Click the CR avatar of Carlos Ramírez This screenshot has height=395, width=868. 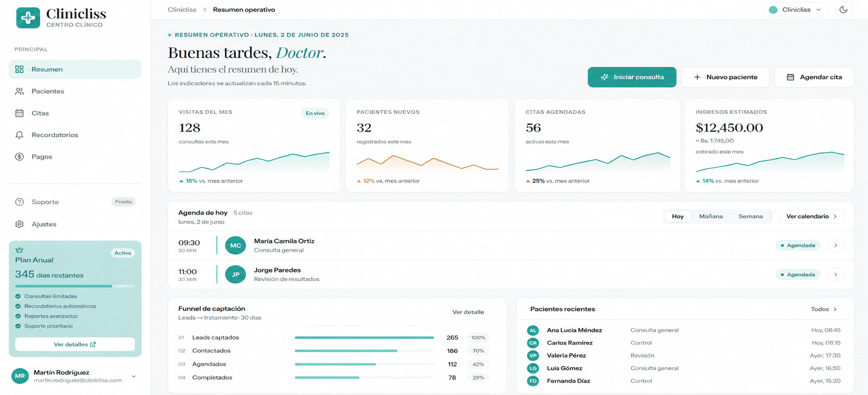[x=532, y=343]
